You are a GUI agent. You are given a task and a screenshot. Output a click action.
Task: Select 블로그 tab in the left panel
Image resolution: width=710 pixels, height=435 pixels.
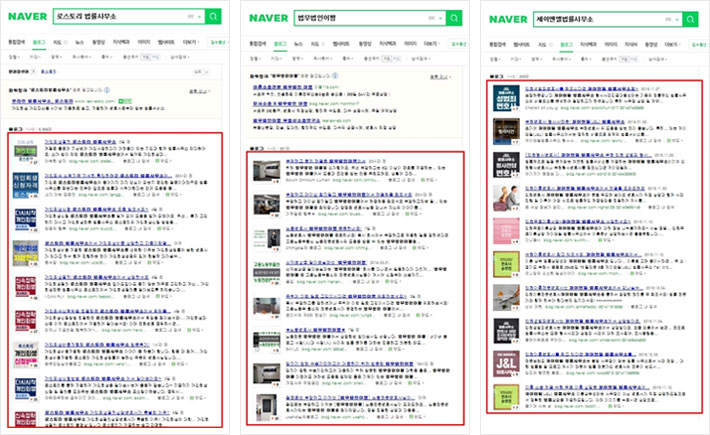click(40, 43)
